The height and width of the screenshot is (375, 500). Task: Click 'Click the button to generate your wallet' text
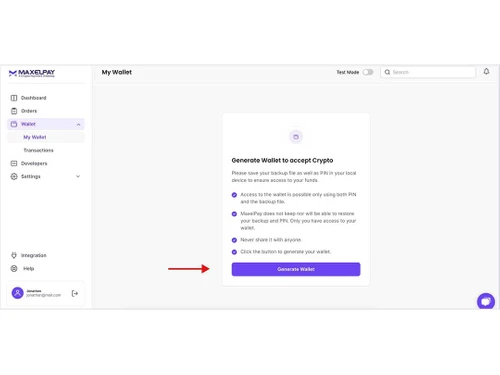tap(286, 252)
